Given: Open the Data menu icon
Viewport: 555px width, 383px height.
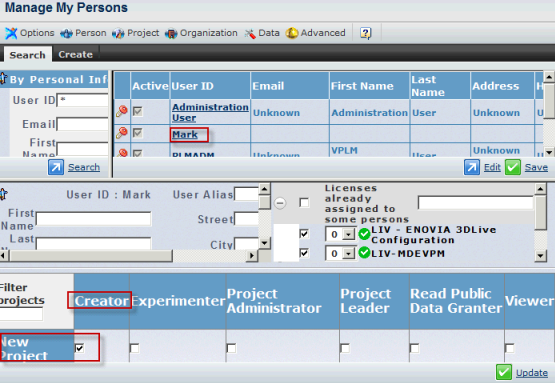Looking at the screenshot, I should click(x=250, y=34).
